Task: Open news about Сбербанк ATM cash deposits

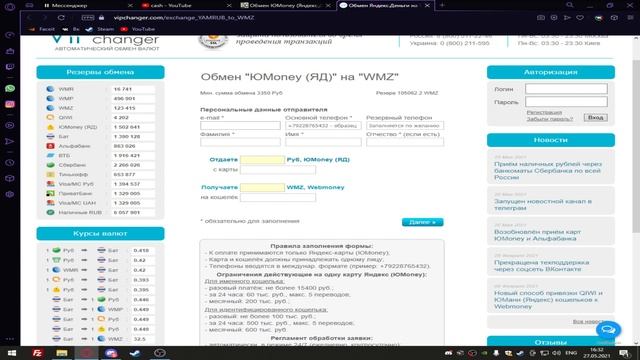Action: point(548,171)
